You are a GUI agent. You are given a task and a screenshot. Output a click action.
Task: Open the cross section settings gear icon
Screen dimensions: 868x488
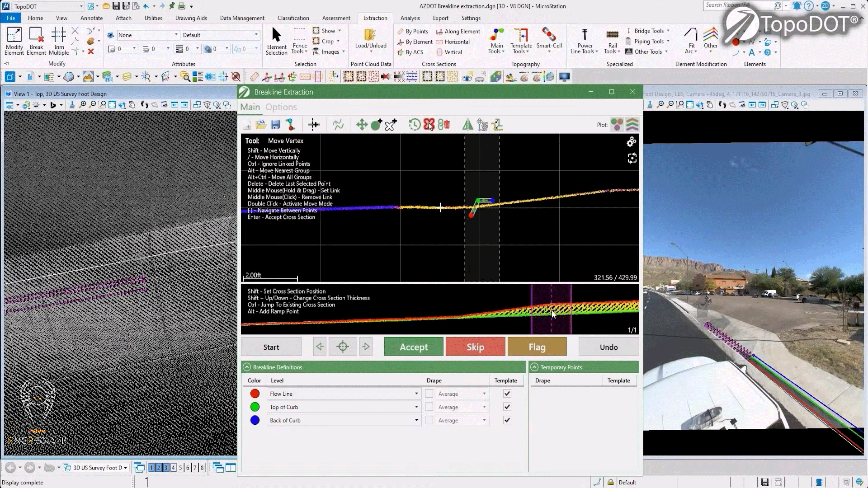pos(632,142)
